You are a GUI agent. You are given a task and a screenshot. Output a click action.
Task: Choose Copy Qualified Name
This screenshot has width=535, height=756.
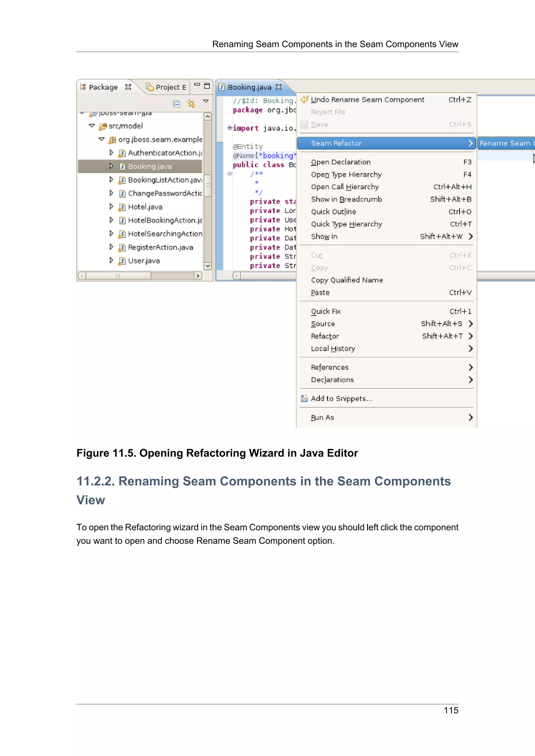tap(386, 280)
